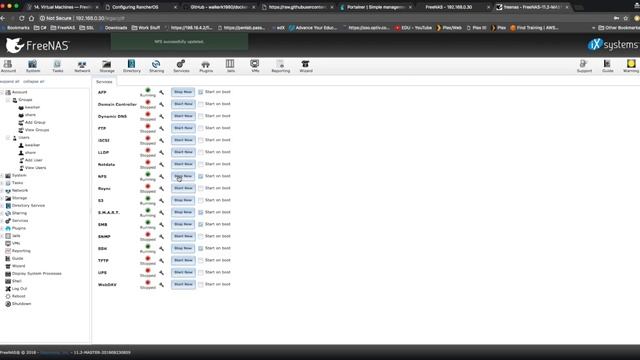Stop the NFS service now
Viewport: 640px width, 360px height.
(183, 176)
